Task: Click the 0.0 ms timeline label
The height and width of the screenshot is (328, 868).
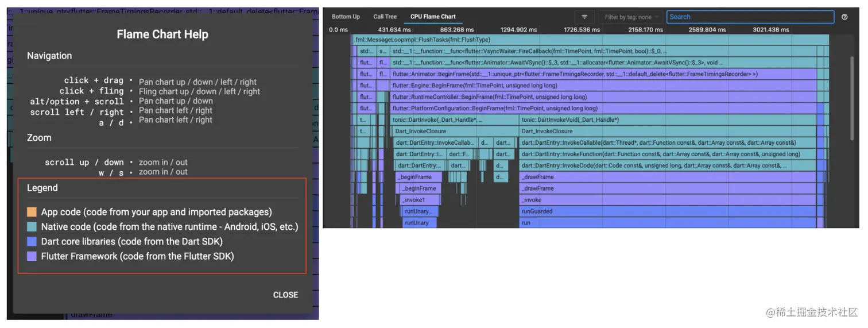Action: tap(339, 30)
